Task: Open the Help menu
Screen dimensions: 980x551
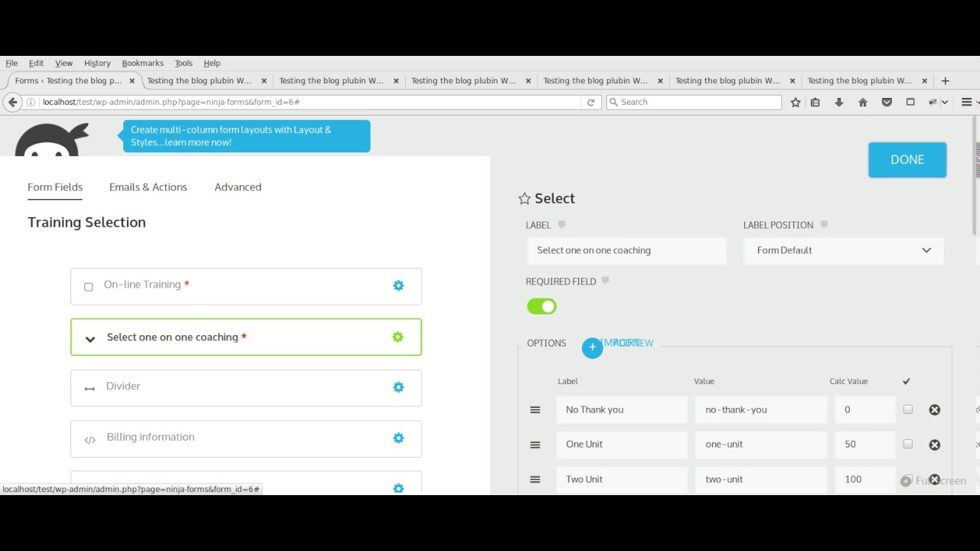Action: [212, 63]
